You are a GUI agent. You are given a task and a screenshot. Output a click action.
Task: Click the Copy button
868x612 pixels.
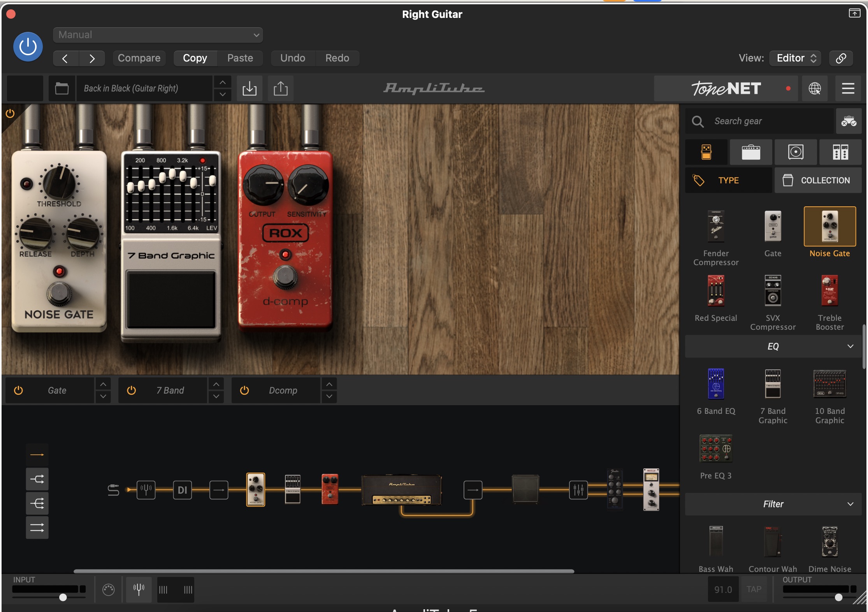coord(195,58)
